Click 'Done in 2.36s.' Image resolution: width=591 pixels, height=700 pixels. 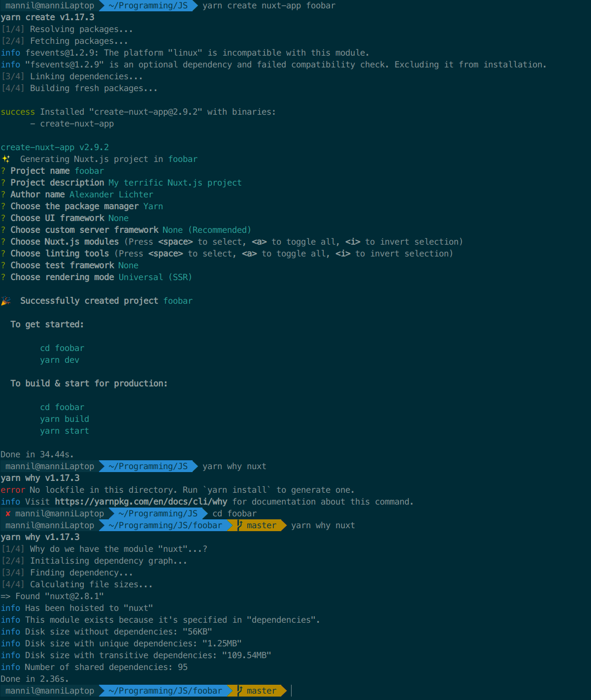pos(34,679)
